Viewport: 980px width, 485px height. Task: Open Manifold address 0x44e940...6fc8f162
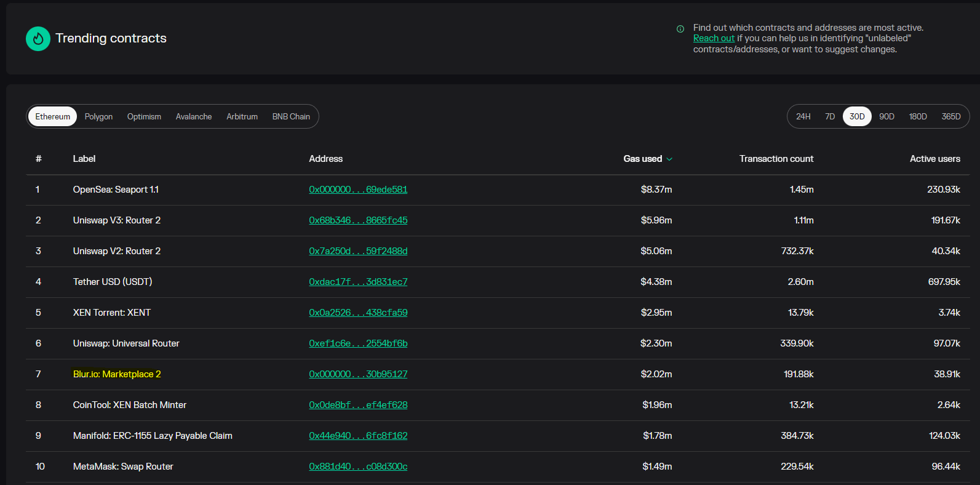pyautogui.click(x=358, y=436)
